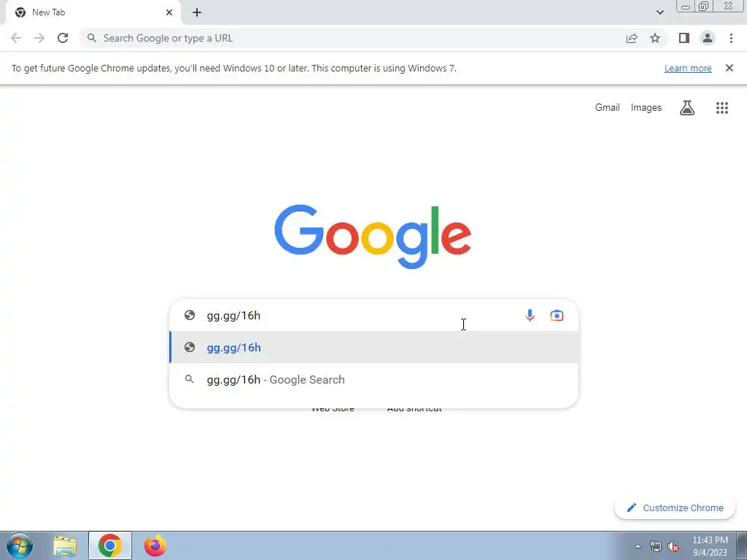Show hidden tray icons arrow
The width and height of the screenshot is (747, 560).
638,546
